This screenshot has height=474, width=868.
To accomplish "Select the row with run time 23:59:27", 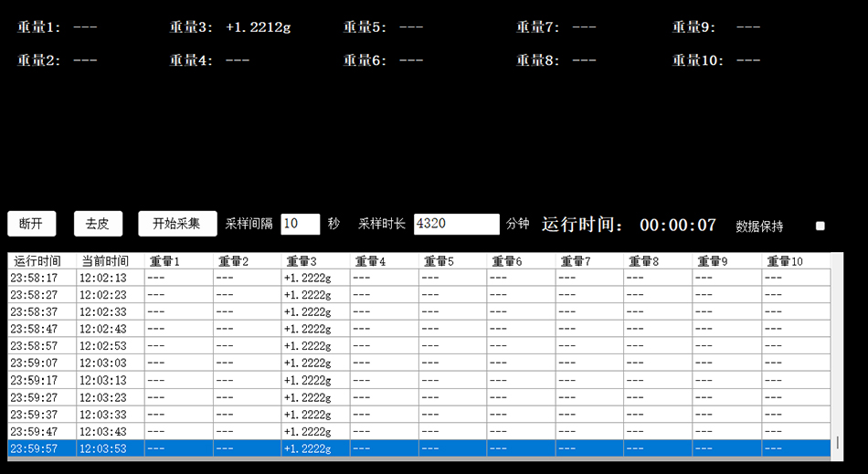I will click(419, 397).
